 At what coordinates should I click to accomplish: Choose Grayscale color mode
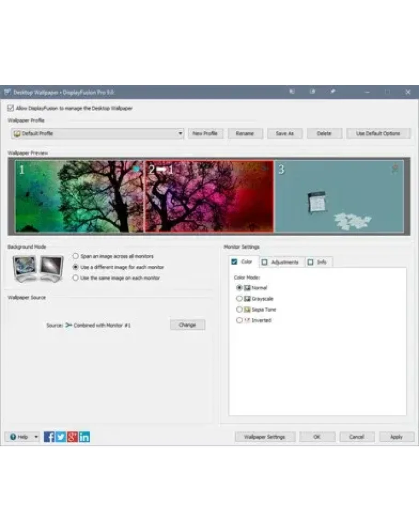point(239,298)
